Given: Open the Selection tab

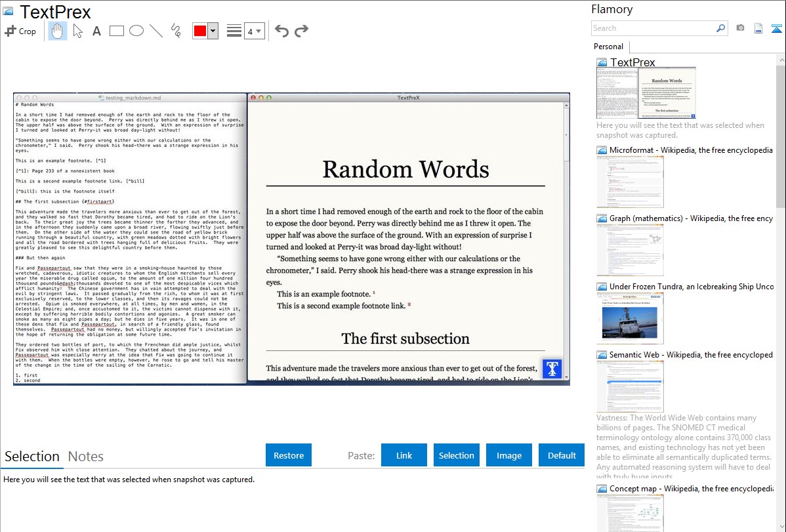Looking at the screenshot, I should 32,457.
